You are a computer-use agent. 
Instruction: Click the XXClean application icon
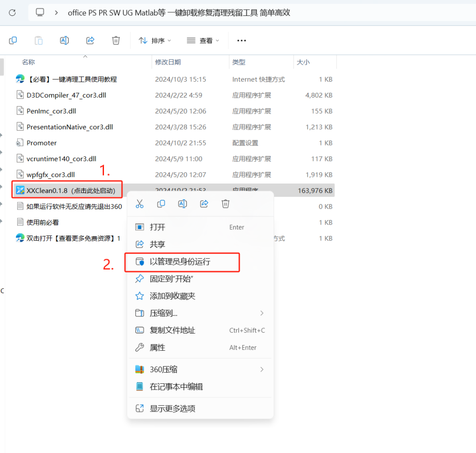[x=20, y=191]
